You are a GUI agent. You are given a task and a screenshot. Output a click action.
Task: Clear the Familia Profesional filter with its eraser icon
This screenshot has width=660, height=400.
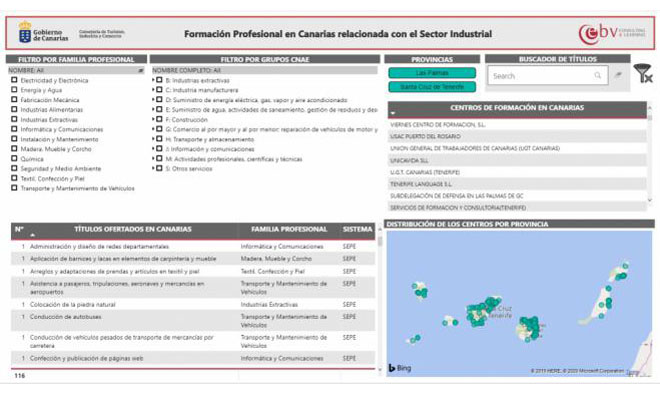pyautogui.click(x=140, y=71)
